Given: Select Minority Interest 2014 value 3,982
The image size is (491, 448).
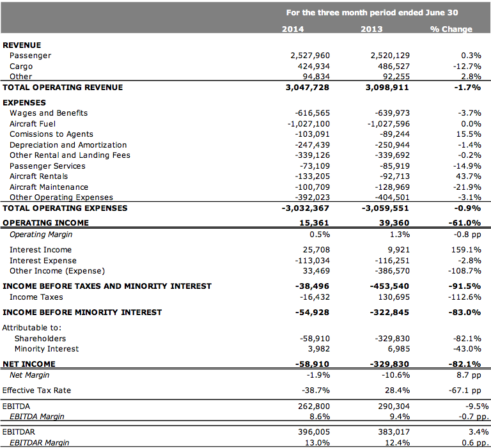Looking at the screenshot, I should (x=318, y=349).
